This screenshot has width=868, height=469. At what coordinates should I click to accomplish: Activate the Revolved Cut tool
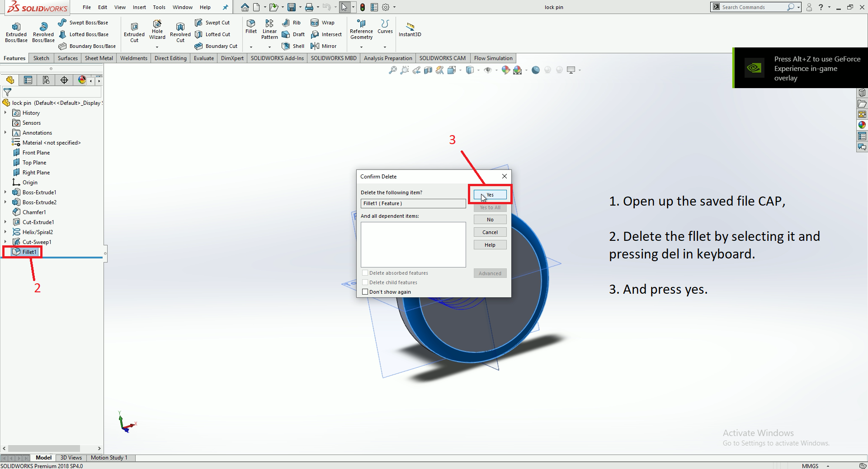coord(180,33)
